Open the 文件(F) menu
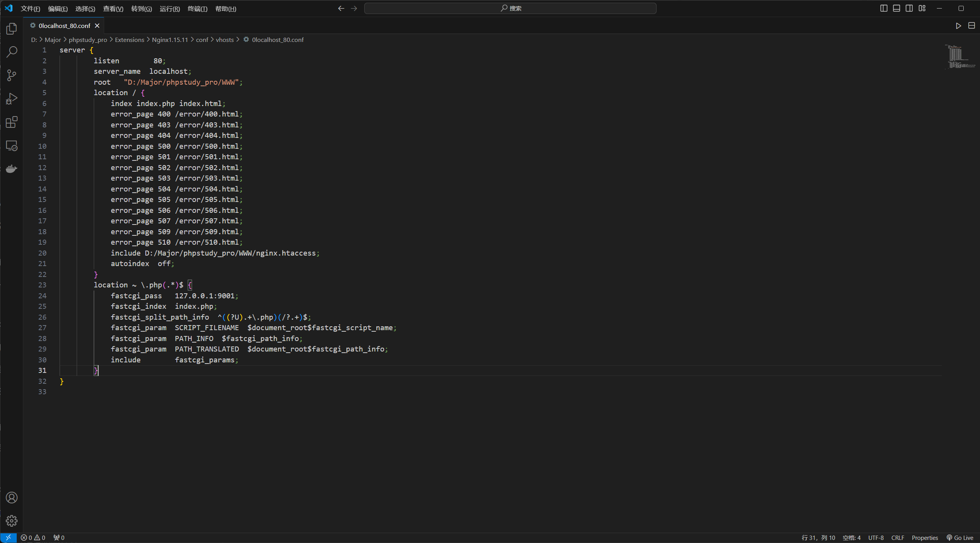980x543 pixels. [x=30, y=9]
